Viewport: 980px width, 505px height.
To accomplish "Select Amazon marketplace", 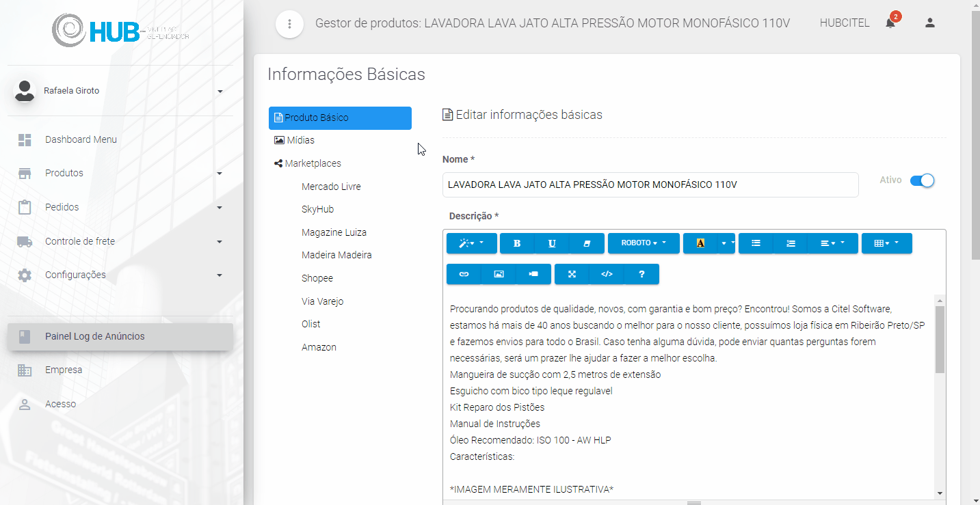I will pyautogui.click(x=319, y=347).
